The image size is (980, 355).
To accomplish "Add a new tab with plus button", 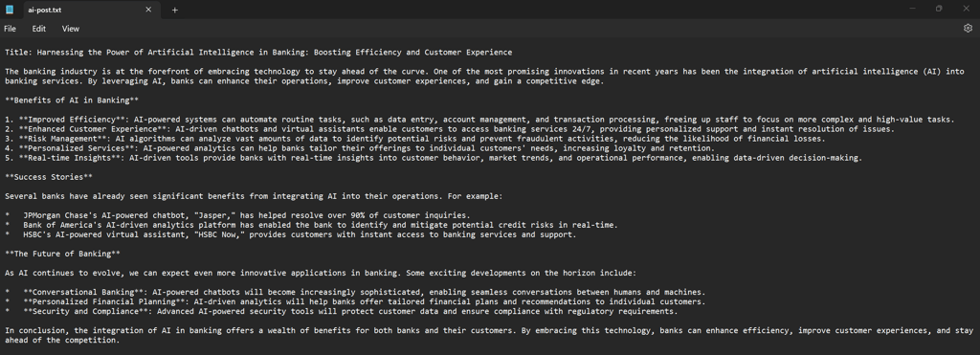I will tap(174, 10).
